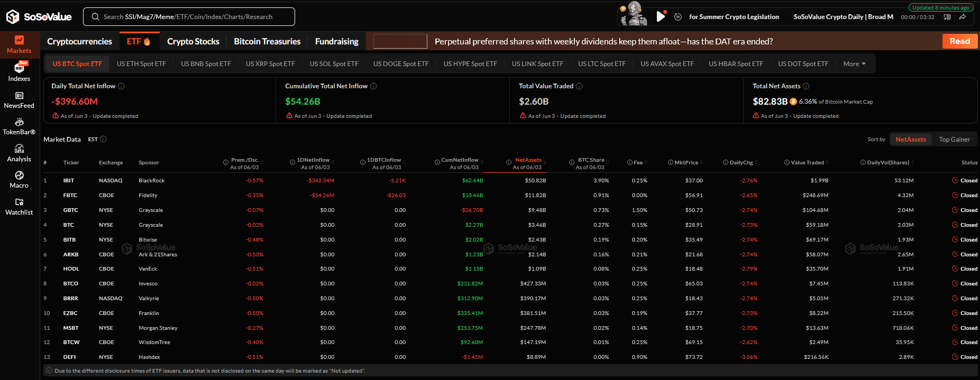Click the info icon of Prem./Dsc. column
This screenshot has width=980, height=380.
[x=226, y=162]
